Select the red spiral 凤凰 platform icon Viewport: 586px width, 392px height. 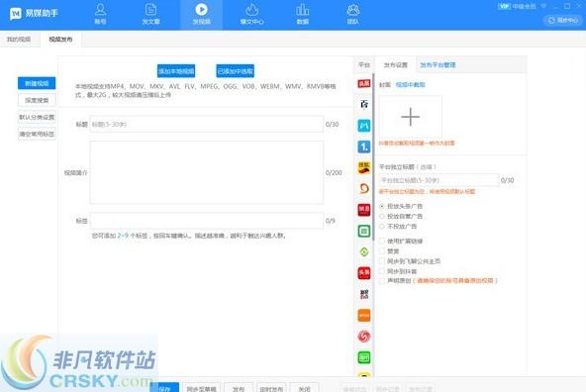pyautogui.click(x=364, y=337)
